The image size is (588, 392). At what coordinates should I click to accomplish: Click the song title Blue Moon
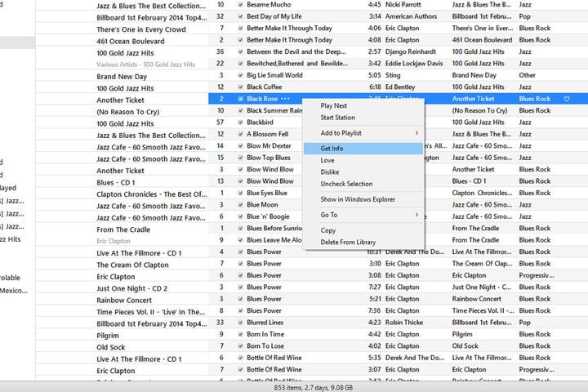[262, 205]
